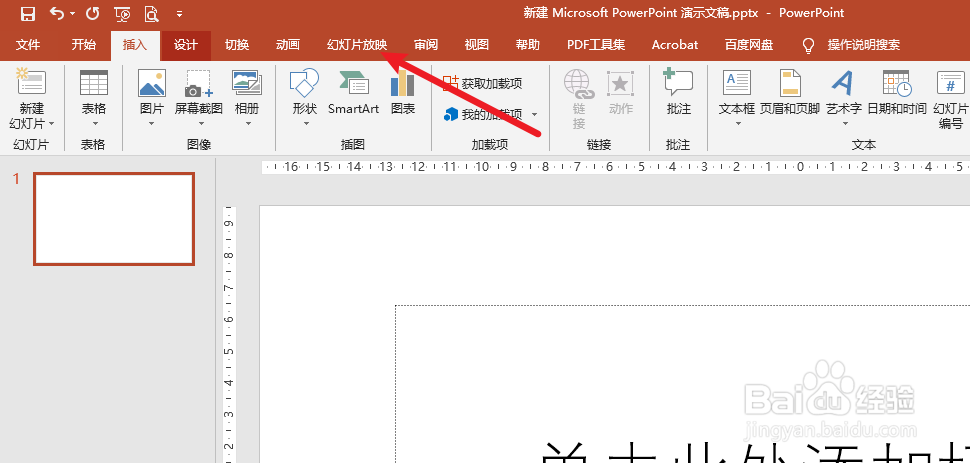Undo the last action

coord(56,13)
